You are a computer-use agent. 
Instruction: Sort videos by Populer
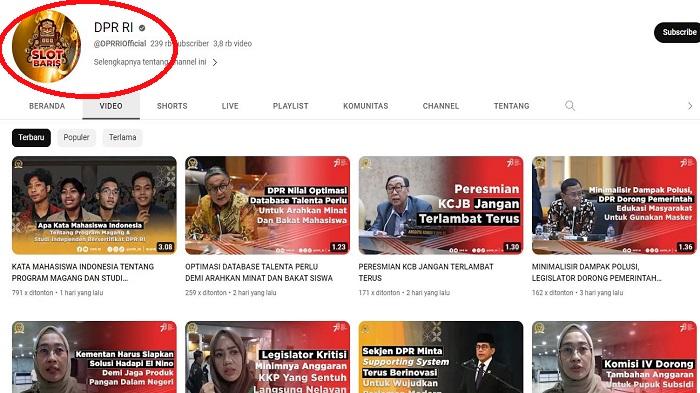tap(76, 138)
